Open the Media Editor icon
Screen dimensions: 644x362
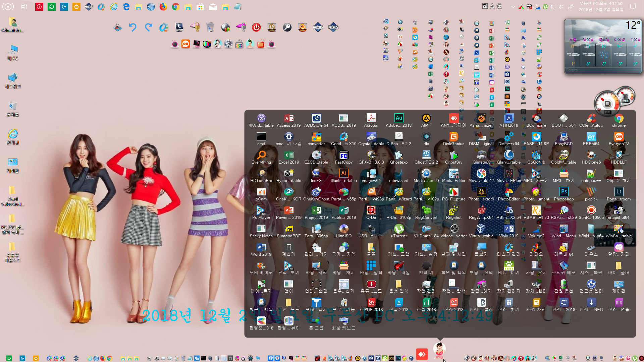[x=453, y=176]
